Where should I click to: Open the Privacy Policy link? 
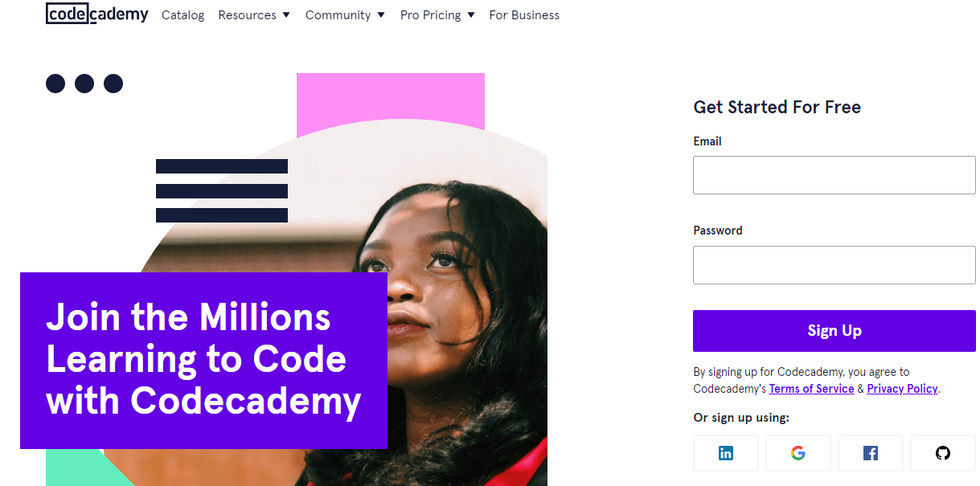tap(902, 389)
